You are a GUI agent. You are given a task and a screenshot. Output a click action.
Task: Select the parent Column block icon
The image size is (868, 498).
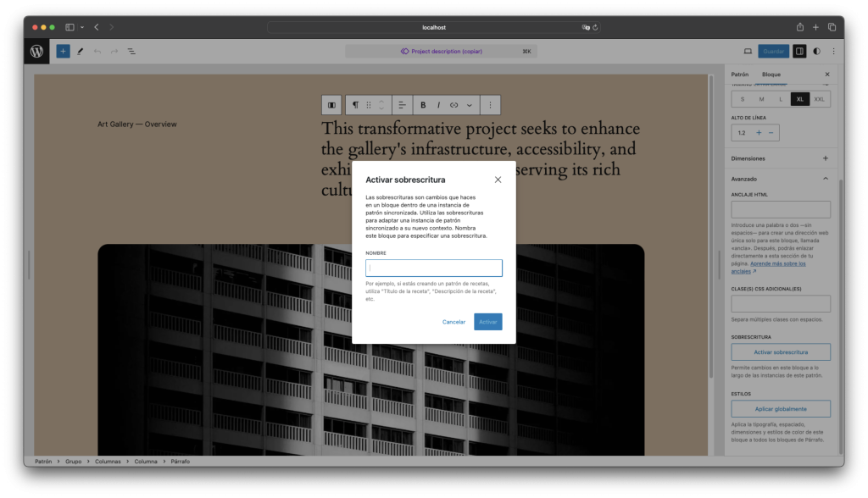click(x=331, y=105)
